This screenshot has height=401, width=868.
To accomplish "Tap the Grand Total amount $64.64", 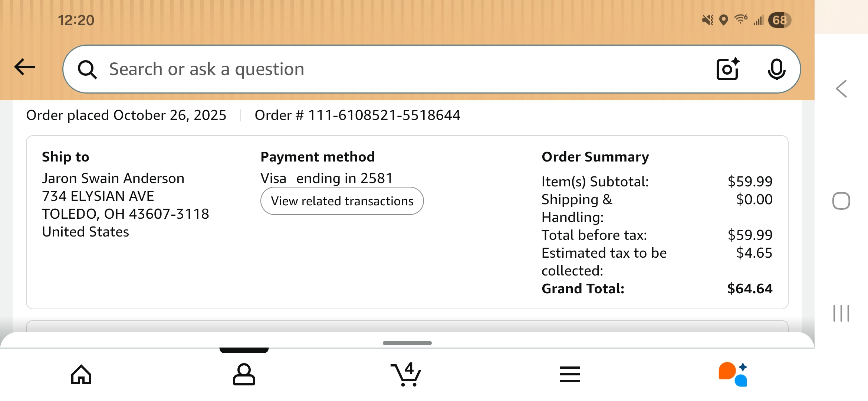I will [750, 288].
